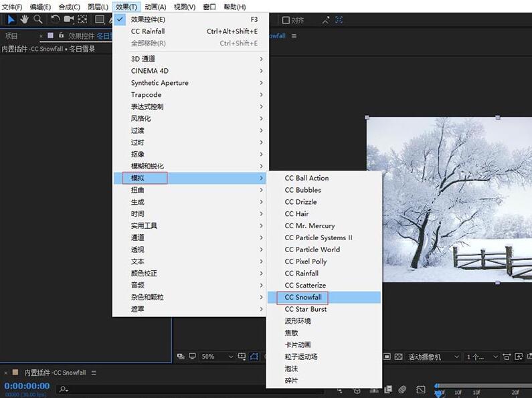Select the Rectangle shape tool

[x=100, y=19]
